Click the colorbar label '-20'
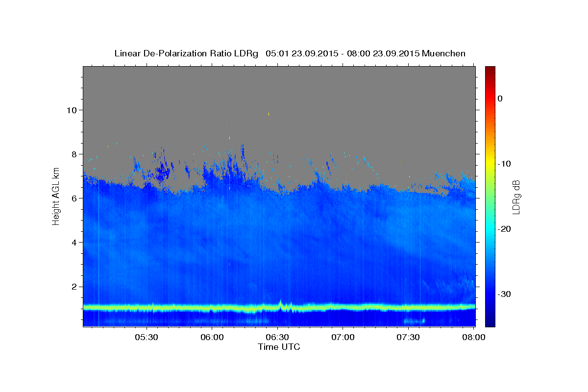 (x=504, y=229)
